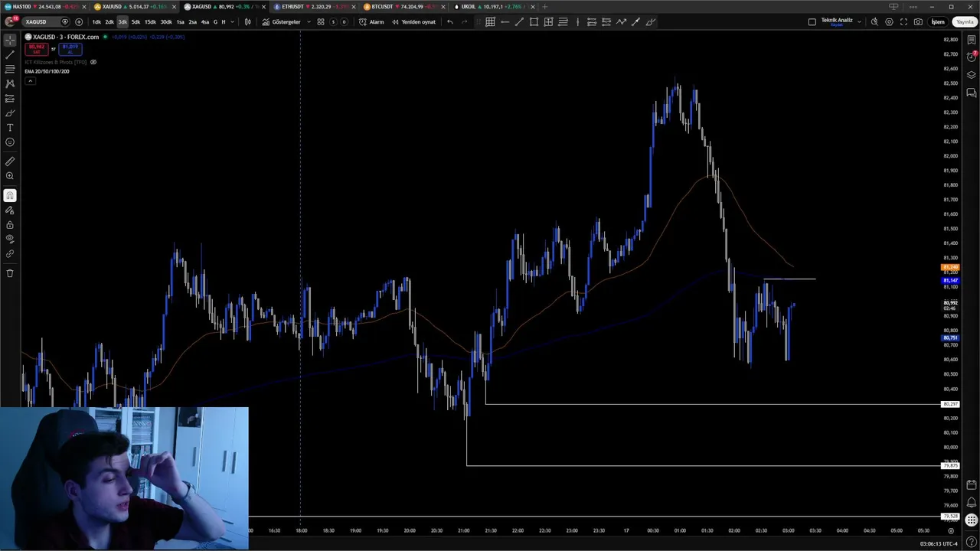
Task: Expand the timeframe dropdown chevron
Action: click(x=233, y=22)
